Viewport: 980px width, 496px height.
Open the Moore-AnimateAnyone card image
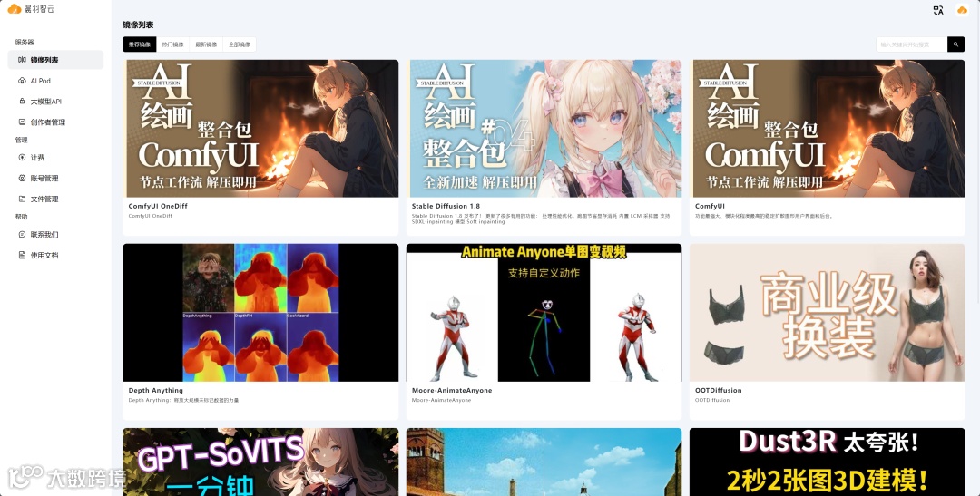pyautogui.click(x=544, y=312)
